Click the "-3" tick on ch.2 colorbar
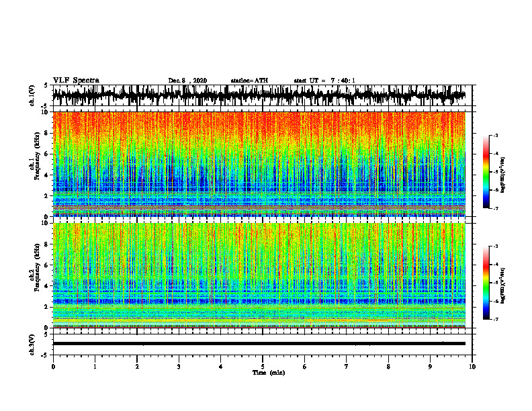This screenshot has width=532, height=411. [495, 246]
